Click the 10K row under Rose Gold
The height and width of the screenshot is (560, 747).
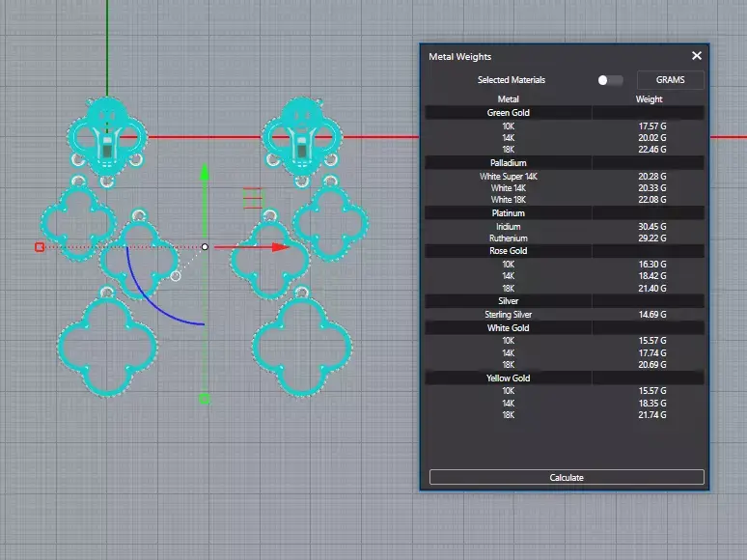[x=565, y=264]
